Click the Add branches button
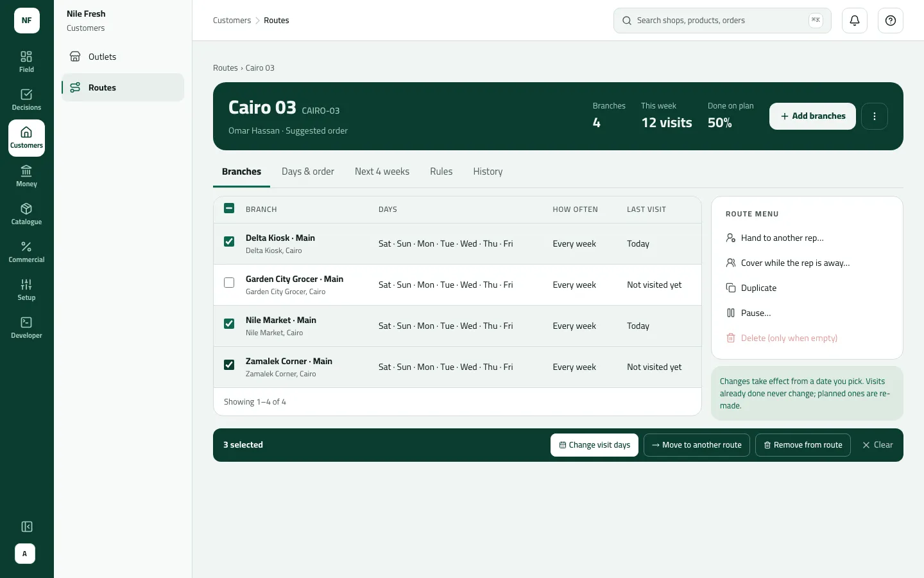The height and width of the screenshot is (578, 924). (x=812, y=116)
